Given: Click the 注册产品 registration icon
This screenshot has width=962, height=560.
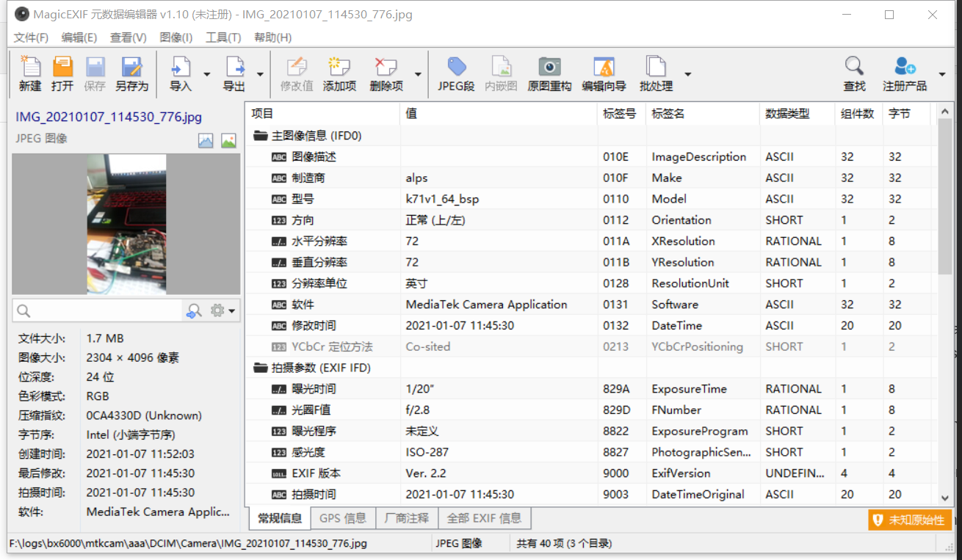Looking at the screenshot, I should click(905, 73).
